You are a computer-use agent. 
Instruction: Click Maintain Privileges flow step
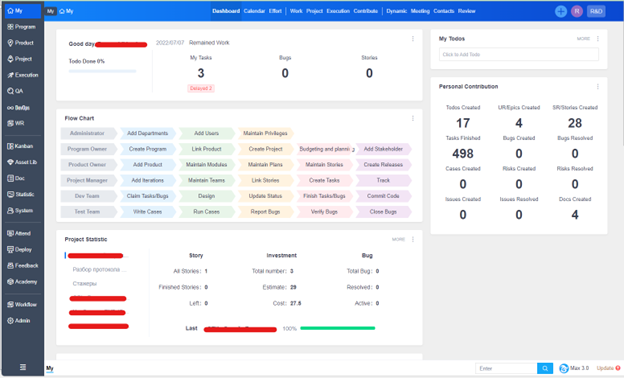click(x=265, y=133)
